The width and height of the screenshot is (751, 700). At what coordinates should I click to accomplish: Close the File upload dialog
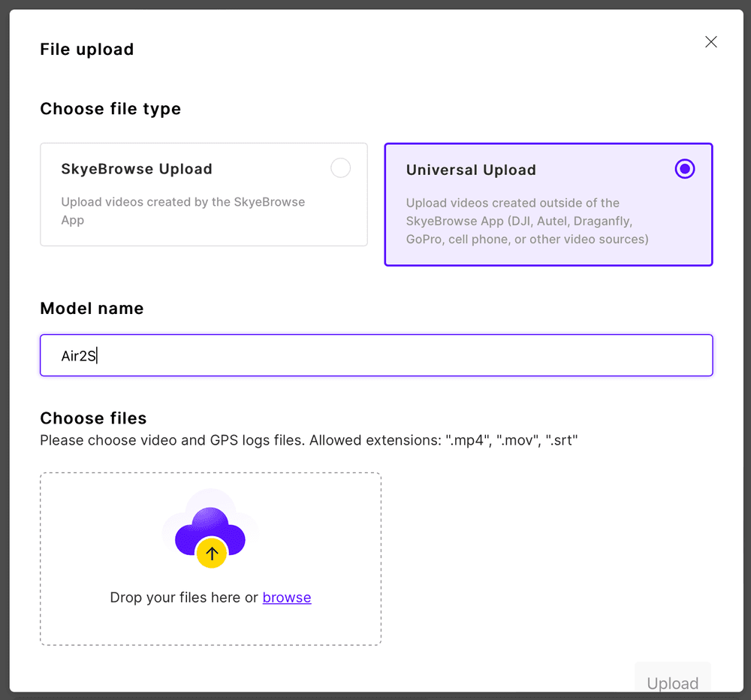pyautogui.click(x=711, y=42)
